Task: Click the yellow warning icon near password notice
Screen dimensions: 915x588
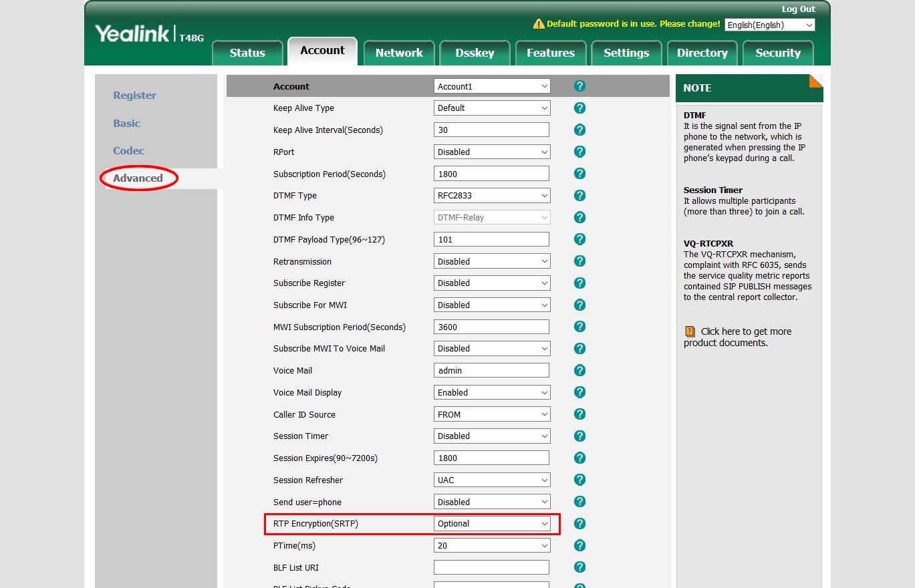Action: tap(539, 24)
